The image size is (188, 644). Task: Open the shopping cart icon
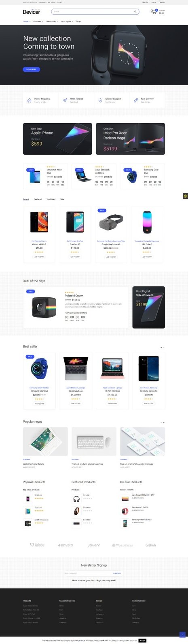coord(154,12)
